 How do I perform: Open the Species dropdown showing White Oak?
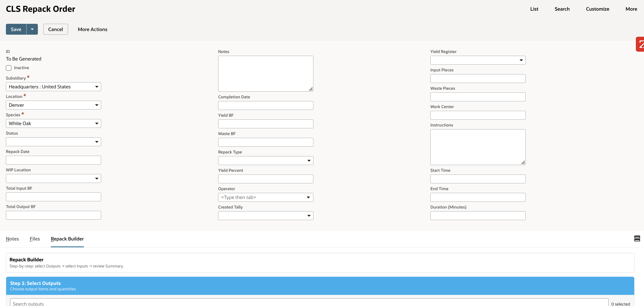click(x=53, y=123)
